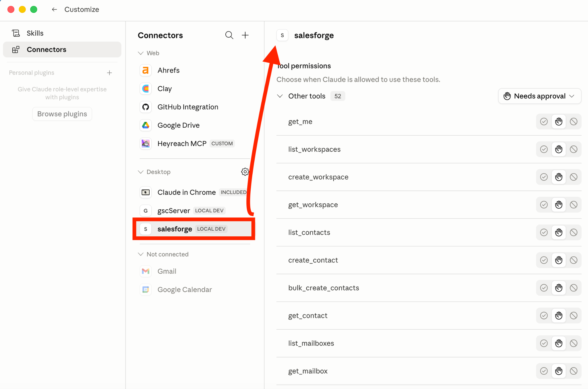Block the get_mailbox tool
Image resolution: width=588 pixels, height=389 pixels.
[x=574, y=371]
